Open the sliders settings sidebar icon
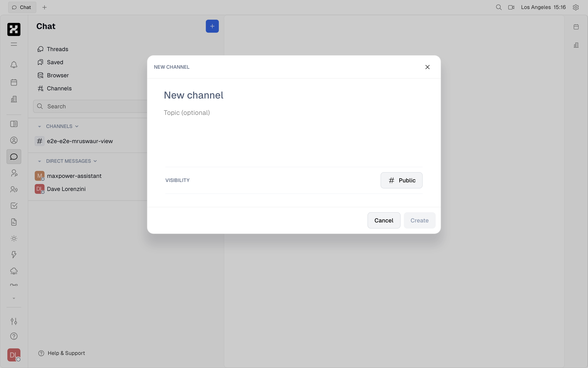This screenshot has height=368, width=588. pos(14,321)
